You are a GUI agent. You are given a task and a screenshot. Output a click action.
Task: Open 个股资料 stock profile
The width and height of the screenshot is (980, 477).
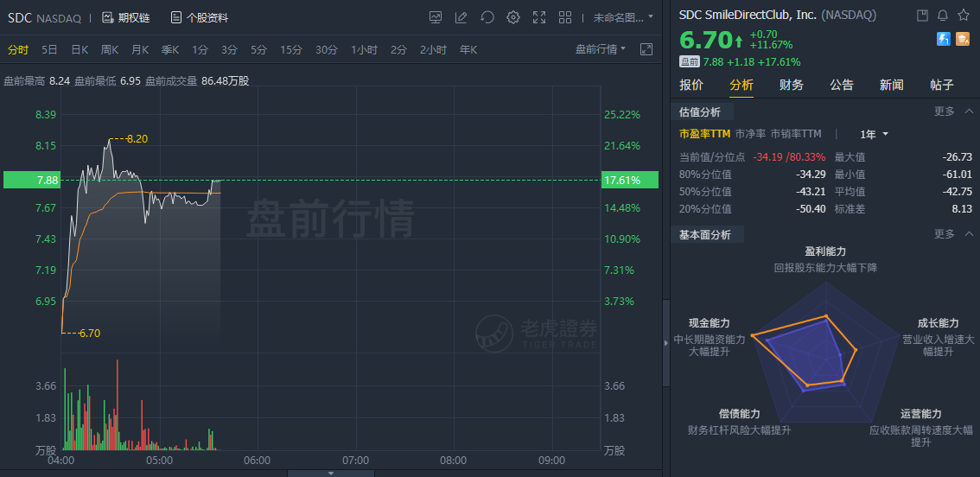pyautogui.click(x=200, y=17)
